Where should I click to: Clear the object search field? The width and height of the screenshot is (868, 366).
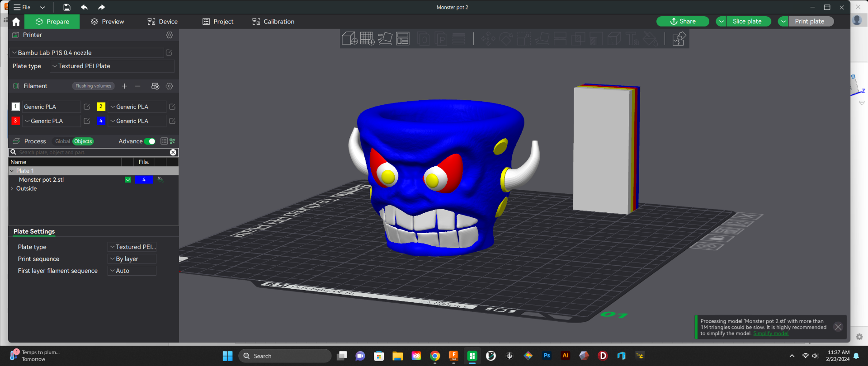pyautogui.click(x=173, y=152)
